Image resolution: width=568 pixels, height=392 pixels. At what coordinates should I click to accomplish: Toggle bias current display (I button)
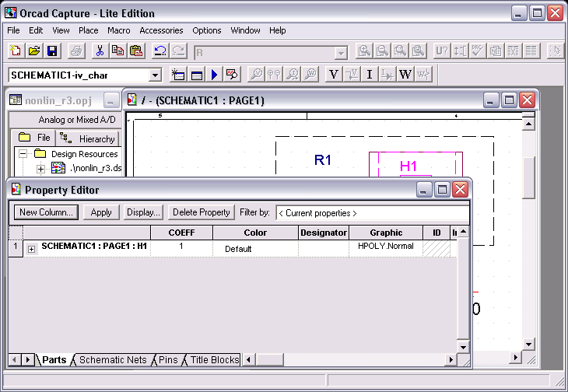[x=370, y=75]
